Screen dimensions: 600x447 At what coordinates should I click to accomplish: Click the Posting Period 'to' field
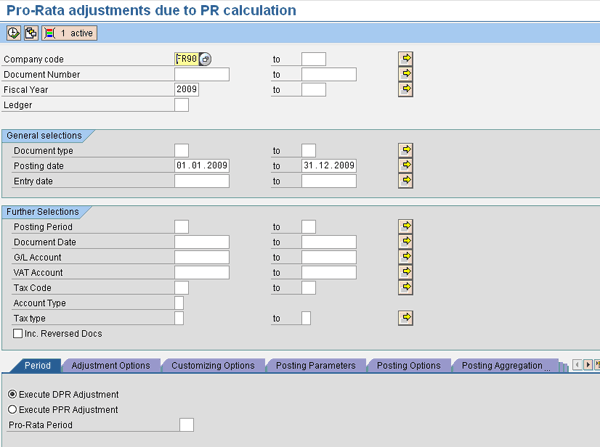coord(308,227)
